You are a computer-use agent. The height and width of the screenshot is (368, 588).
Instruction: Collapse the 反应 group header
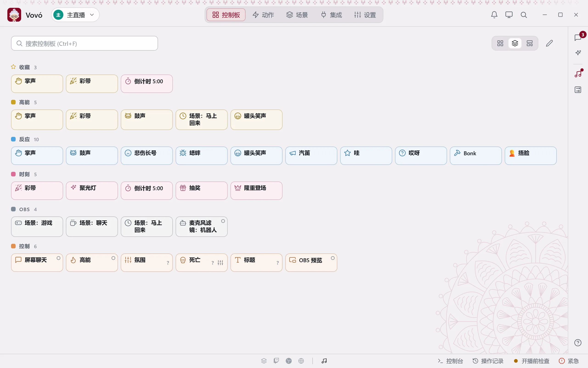25,139
